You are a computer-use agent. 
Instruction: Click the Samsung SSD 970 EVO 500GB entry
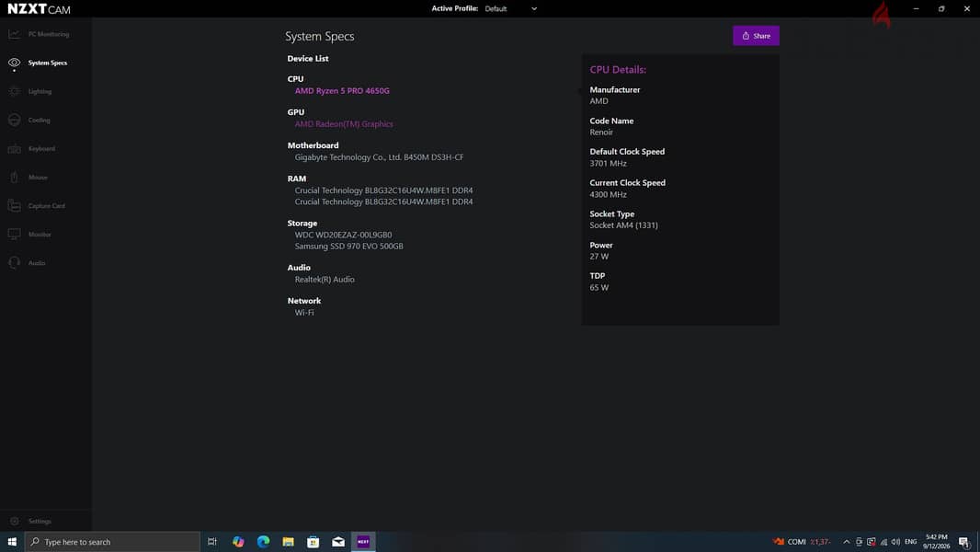[x=348, y=247]
